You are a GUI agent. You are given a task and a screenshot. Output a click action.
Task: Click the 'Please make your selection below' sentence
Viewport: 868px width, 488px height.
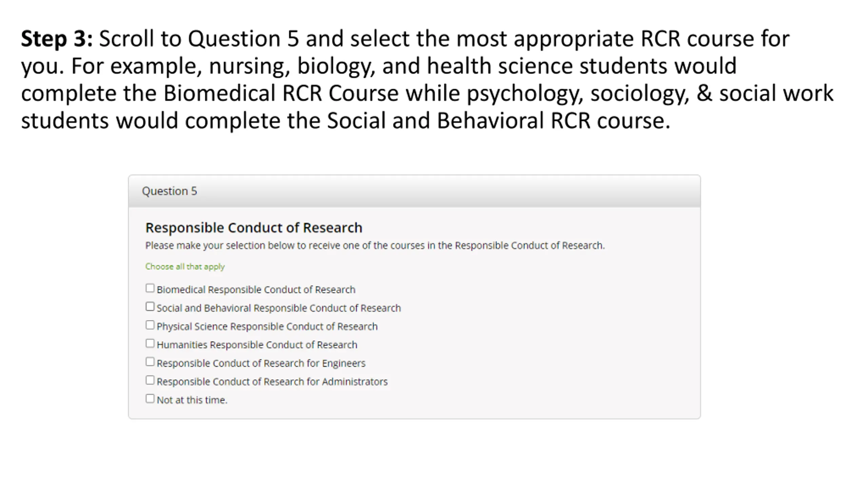click(x=375, y=245)
